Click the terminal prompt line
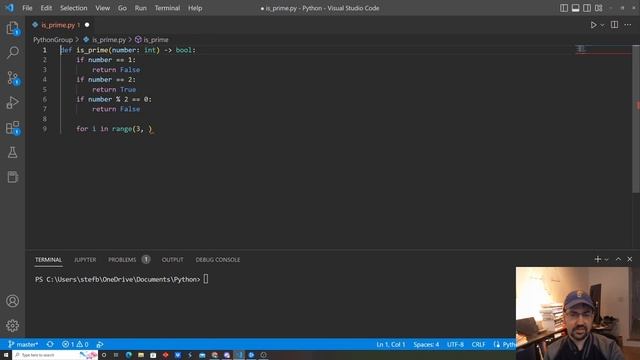 coord(122,279)
